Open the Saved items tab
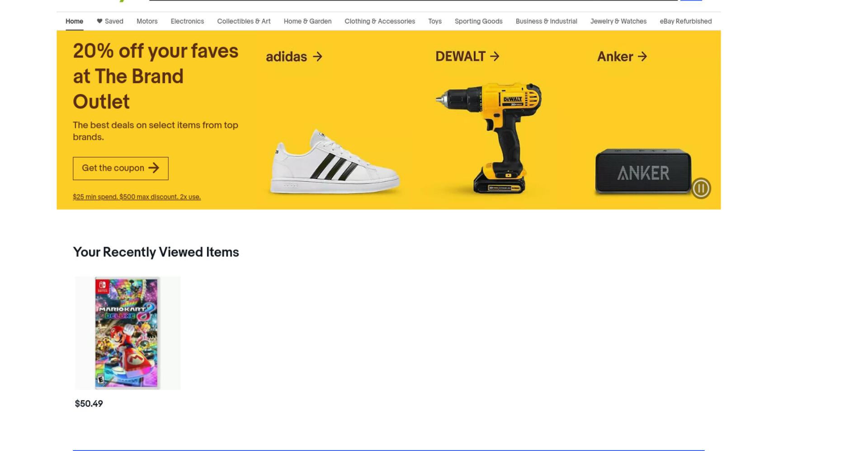Viewport: 868px width, 451px height. tap(110, 21)
